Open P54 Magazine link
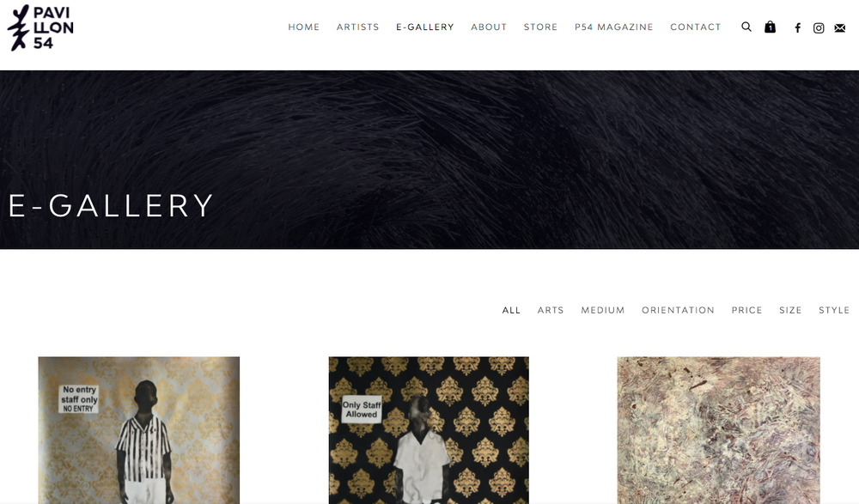859x504 pixels. (x=613, y=27)
